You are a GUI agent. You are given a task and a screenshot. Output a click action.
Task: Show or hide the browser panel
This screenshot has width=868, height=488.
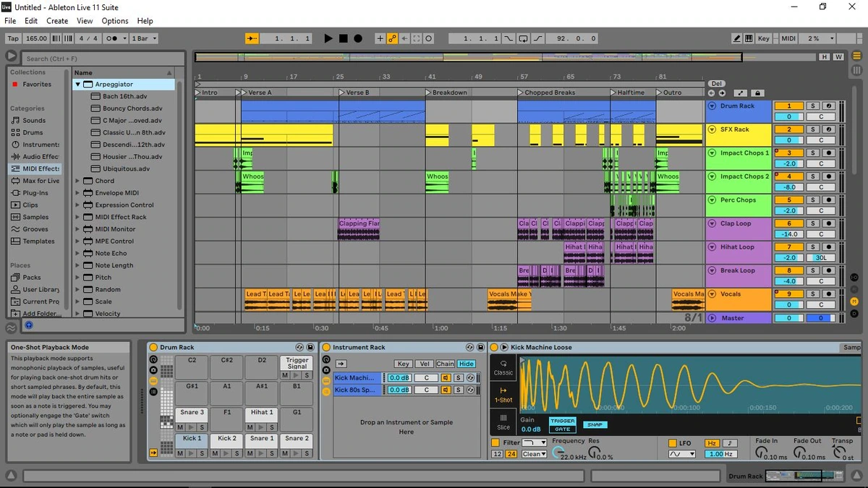(x=11, y=56)
